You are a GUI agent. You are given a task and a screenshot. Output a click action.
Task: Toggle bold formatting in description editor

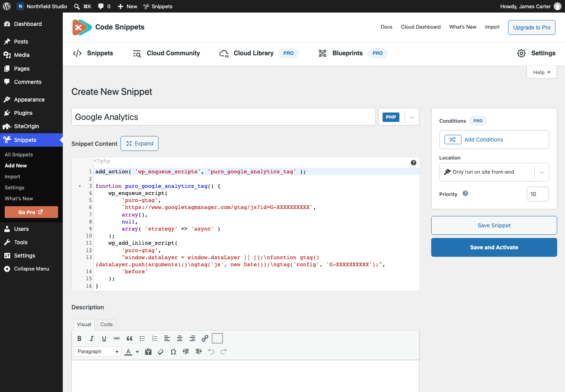[x=79, y=338]
